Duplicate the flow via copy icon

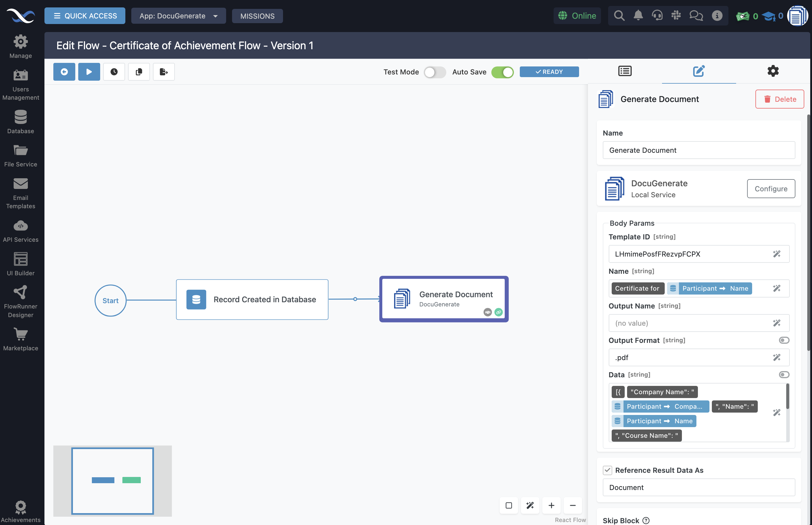[x=139, y=71]
